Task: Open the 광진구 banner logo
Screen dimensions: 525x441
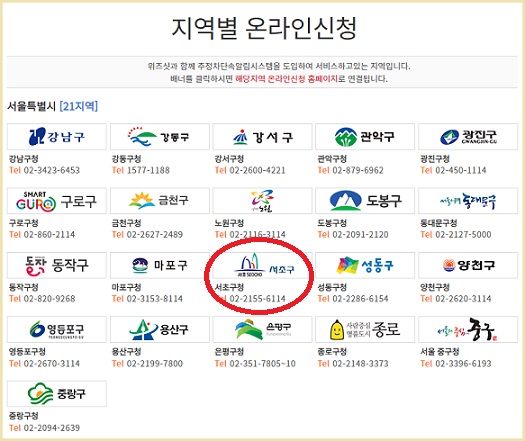Action: tap(468, 137)
